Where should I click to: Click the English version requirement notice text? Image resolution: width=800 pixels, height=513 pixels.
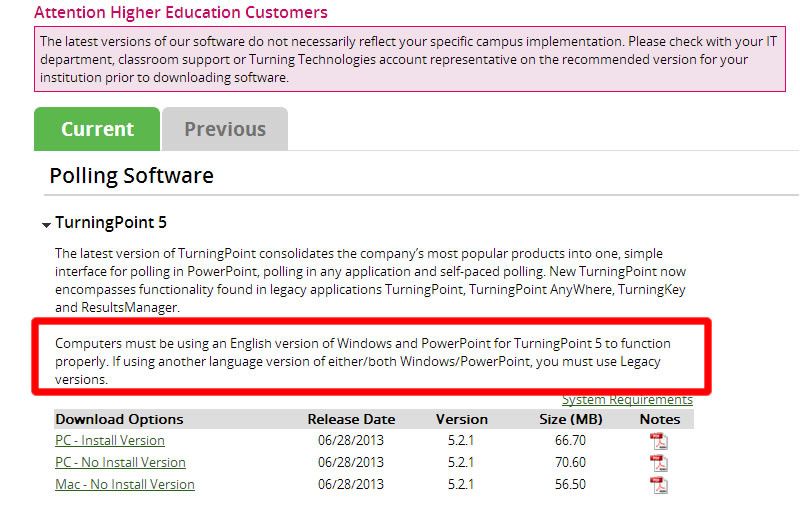(x=363, y=361)
